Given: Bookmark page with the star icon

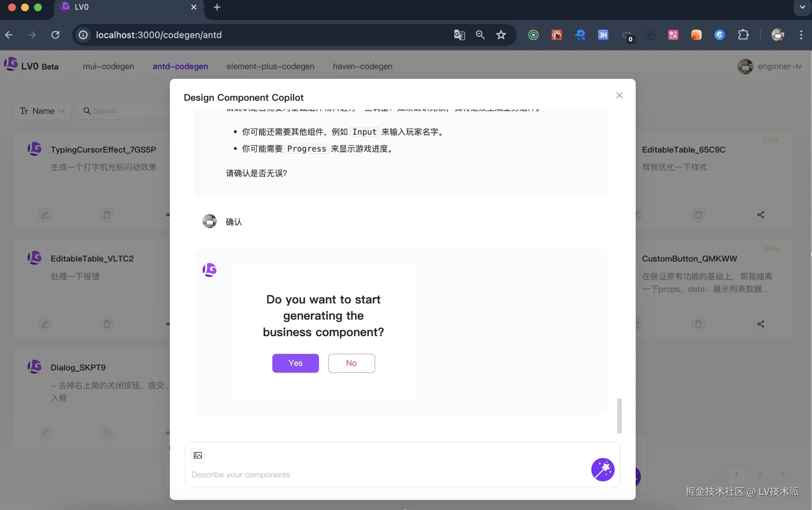Looking at the screenshot, I should tap(501, 35).
